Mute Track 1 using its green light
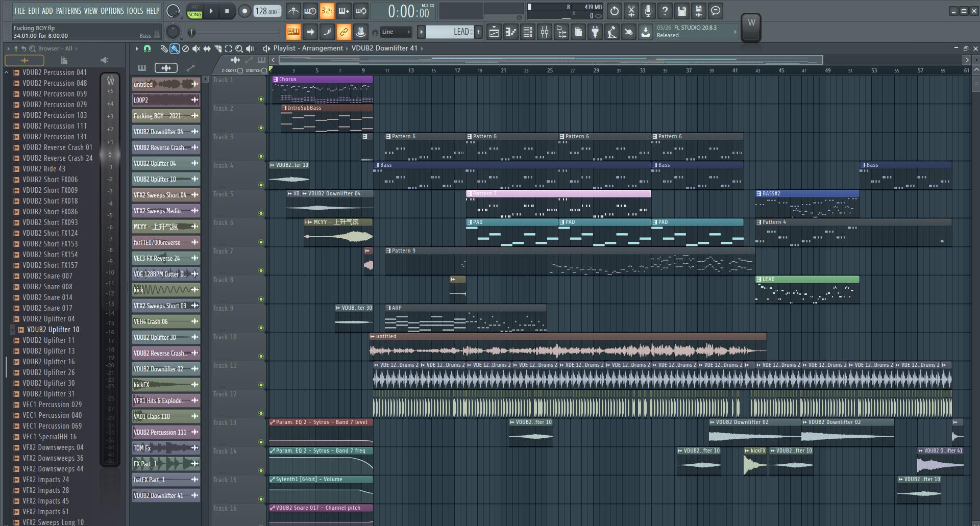The height and width of the screenshot is (526, 980). (261, 99)
